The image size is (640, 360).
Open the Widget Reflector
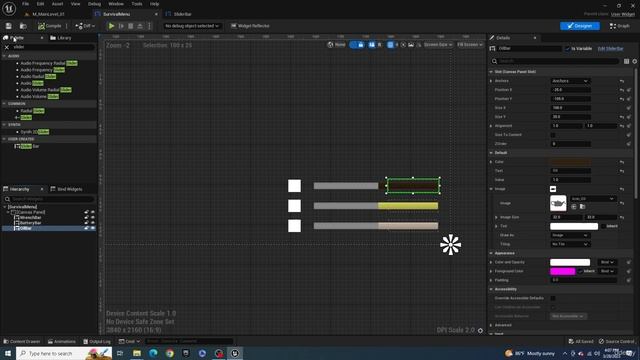point(250,26)
